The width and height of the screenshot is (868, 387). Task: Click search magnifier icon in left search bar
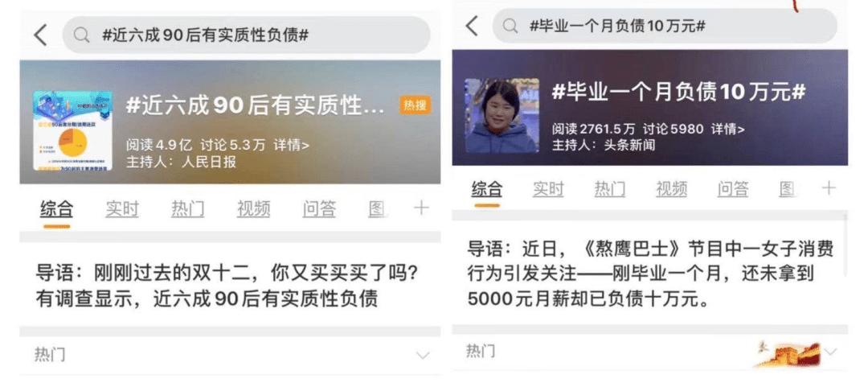coord(82,35)
